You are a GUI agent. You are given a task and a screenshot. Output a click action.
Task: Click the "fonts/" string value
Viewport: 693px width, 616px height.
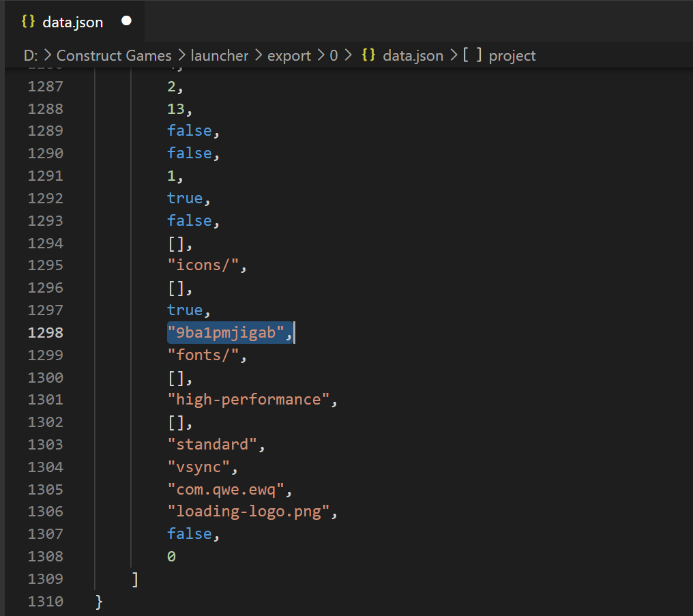pyautogui.click(x=203, y=355)
